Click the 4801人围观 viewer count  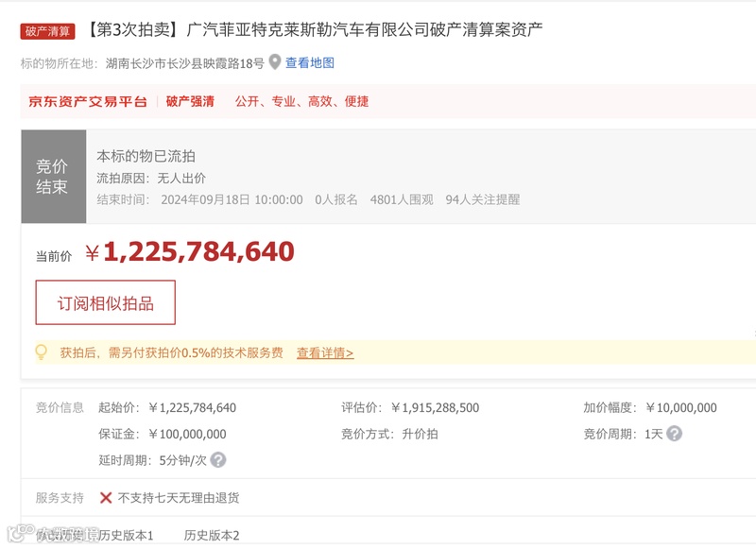pyautogui.click(x=402, y=199)
